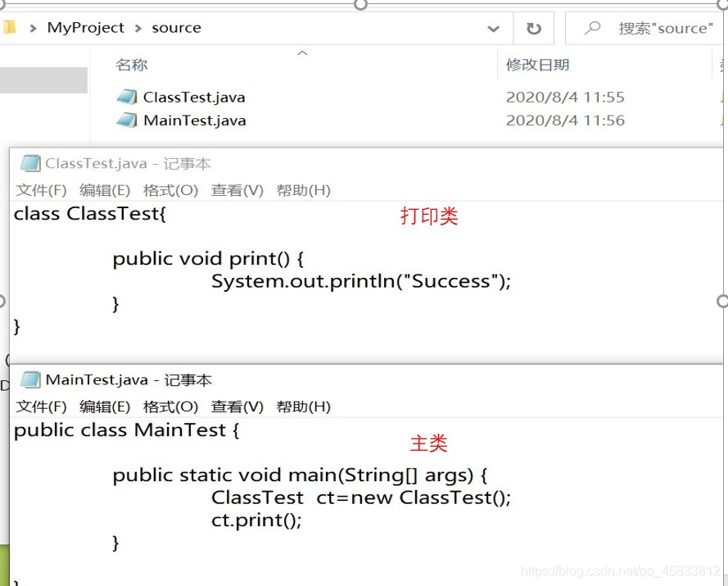
Task: Expand the chevron before MyProject breadcrumb
Action: [x=33, y=29]
